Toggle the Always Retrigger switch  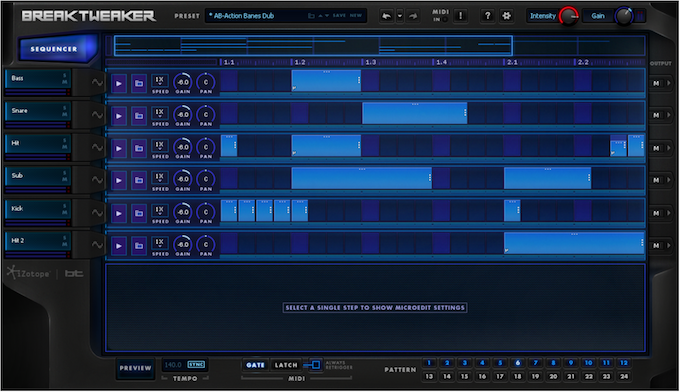315,365
